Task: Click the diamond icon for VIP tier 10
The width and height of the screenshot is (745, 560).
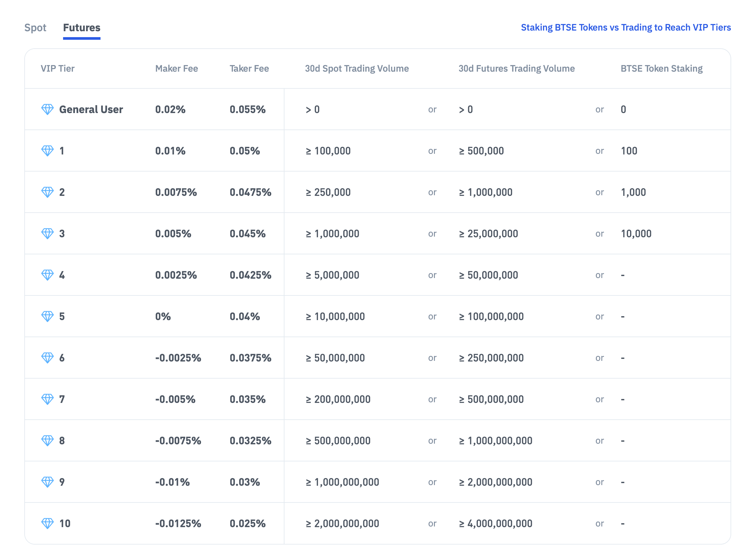Action: click(x=48, y=524)
